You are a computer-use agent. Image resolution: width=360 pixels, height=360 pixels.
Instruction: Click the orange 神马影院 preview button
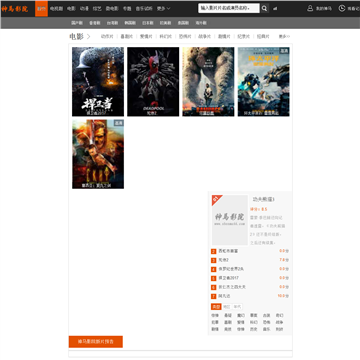click(96, 342)
